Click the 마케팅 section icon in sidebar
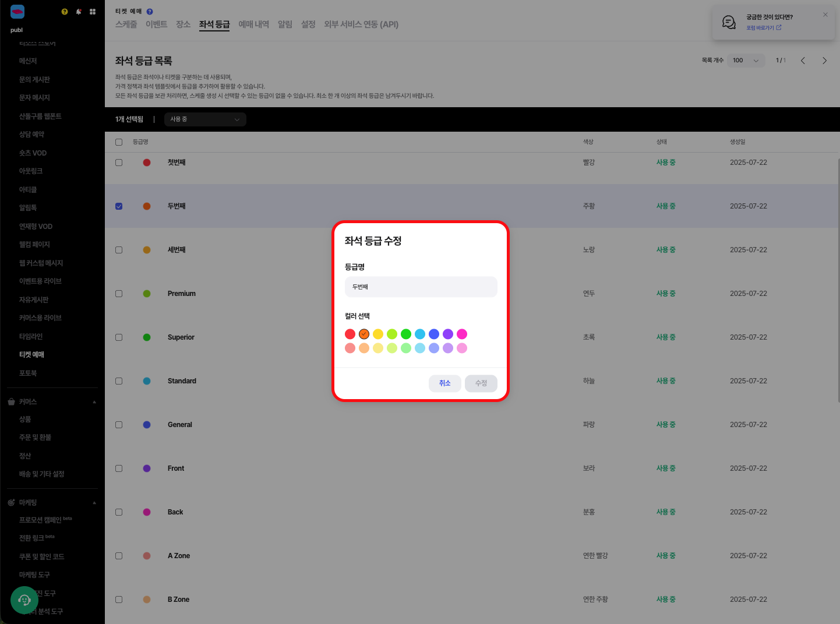 click(x=10, y=502)
